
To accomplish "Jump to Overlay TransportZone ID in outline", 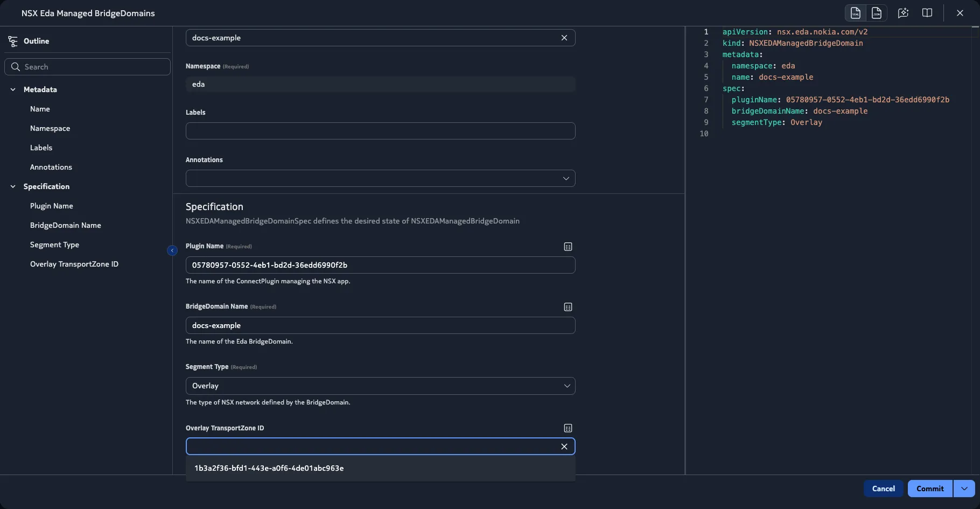I will [x=74, y=264].
